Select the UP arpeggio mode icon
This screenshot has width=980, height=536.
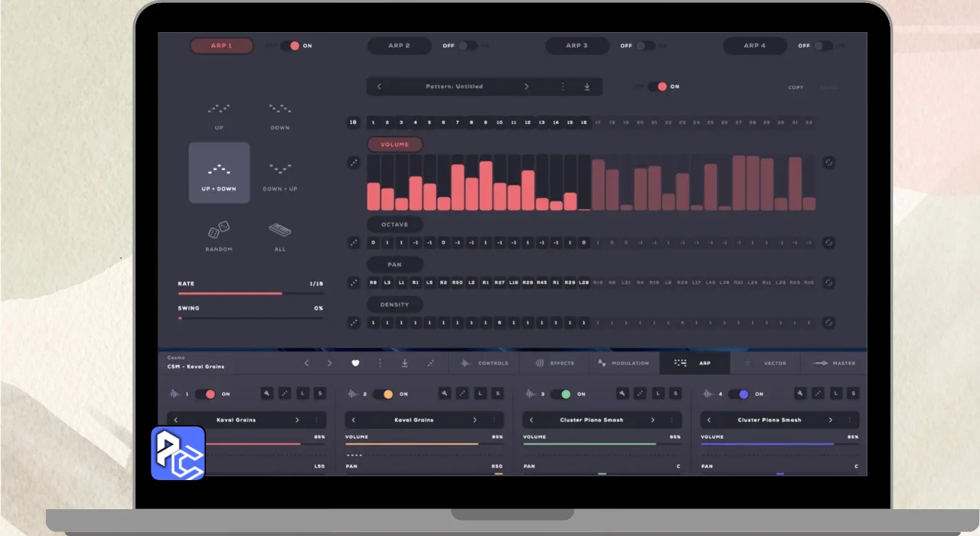[219, 109]
